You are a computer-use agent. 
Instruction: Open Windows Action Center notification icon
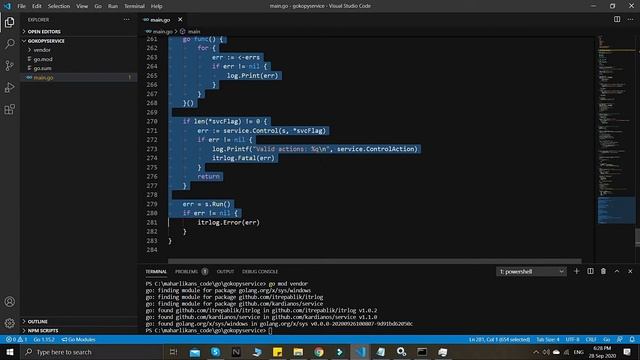click(627, 352)
